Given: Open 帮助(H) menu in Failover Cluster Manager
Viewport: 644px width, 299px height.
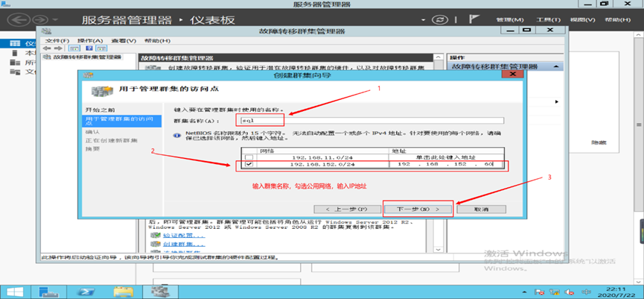Looking at the screenshot, I should click(157, 41).
